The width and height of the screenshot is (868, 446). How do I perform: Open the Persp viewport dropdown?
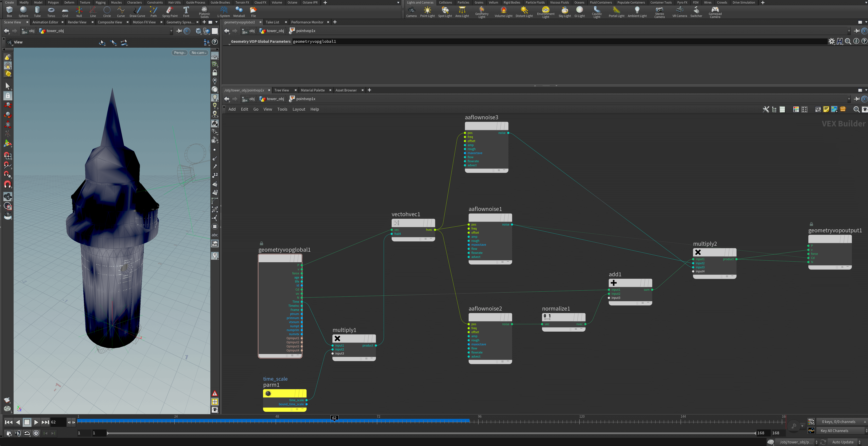(180, 53)
